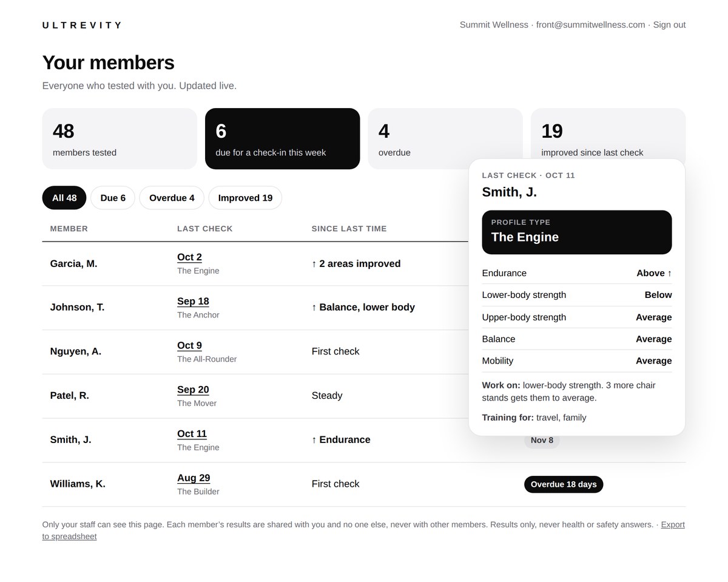Click 'Endurance' improvement in Smith row
The height and width of the screenshot is (582, 728).
[x=341, y=440]
